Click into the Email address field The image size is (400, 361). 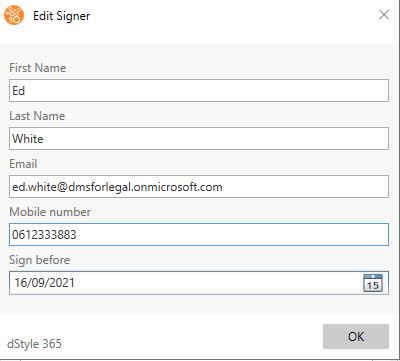[x=199, y=187]
